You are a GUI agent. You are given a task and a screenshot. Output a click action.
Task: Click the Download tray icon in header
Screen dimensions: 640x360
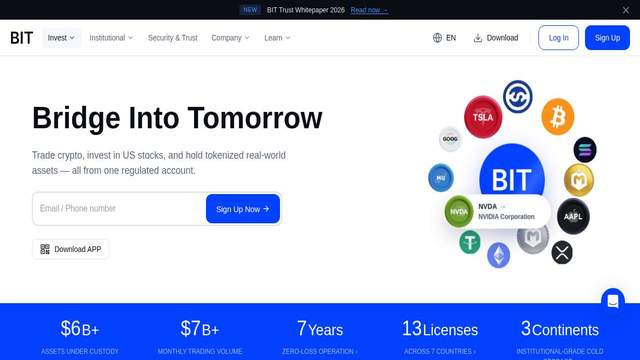(478, 38)
